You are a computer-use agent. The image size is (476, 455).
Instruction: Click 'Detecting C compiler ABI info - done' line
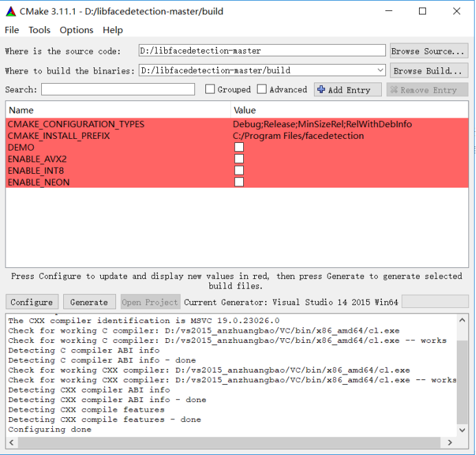102,360
